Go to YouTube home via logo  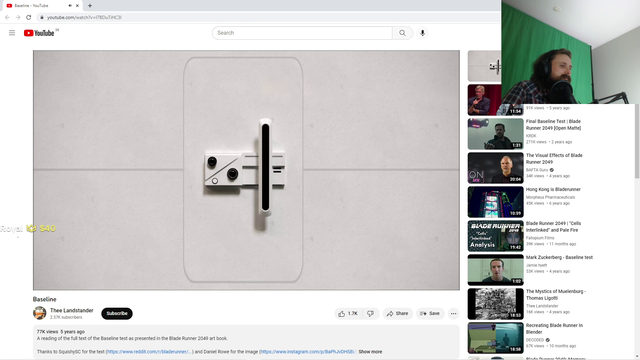(x=39, y=33)
